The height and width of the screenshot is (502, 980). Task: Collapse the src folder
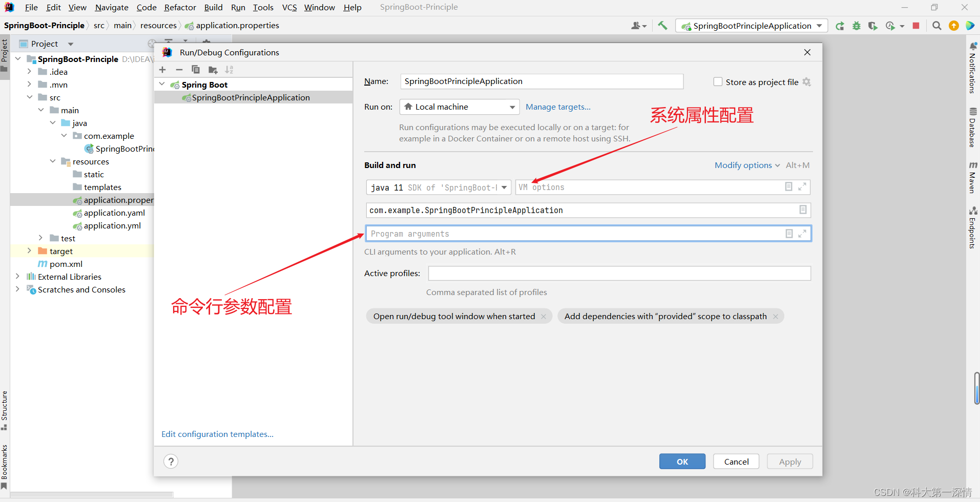[x=29, y=97]
